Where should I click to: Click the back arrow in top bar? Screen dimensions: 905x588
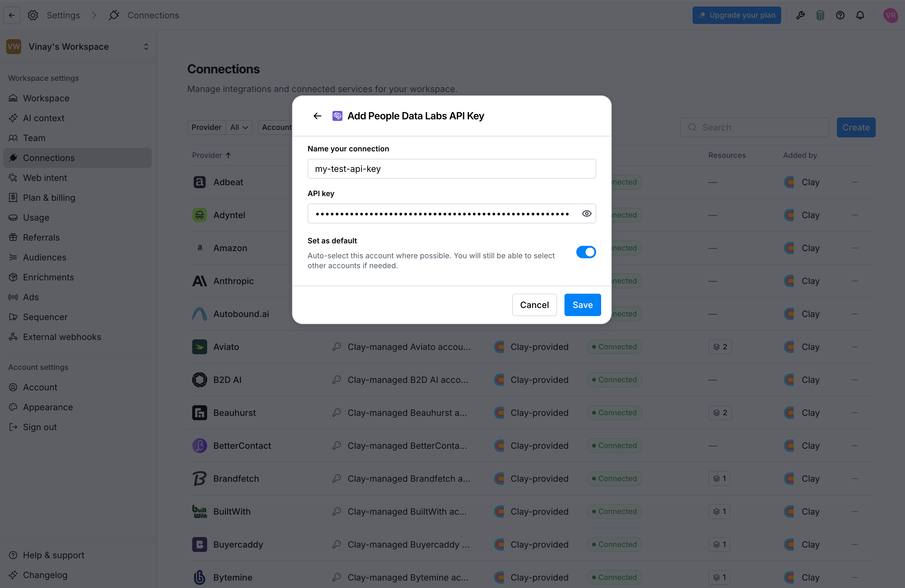pos(12,15)
